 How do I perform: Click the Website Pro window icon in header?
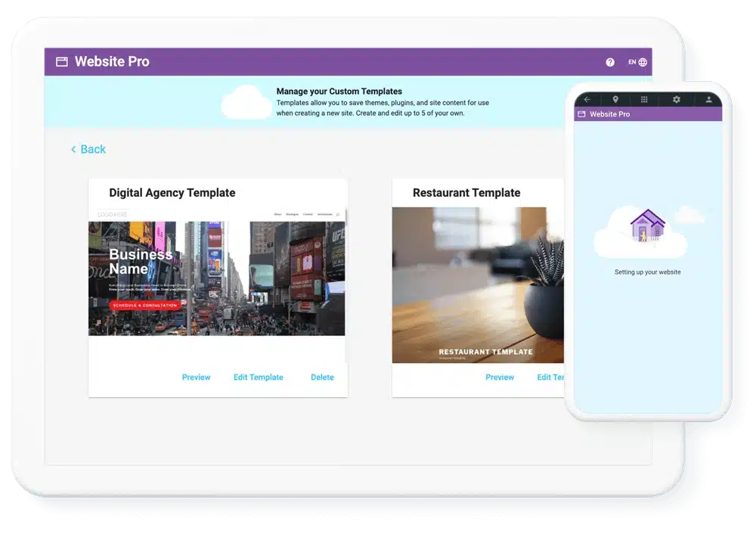(62, 62)
